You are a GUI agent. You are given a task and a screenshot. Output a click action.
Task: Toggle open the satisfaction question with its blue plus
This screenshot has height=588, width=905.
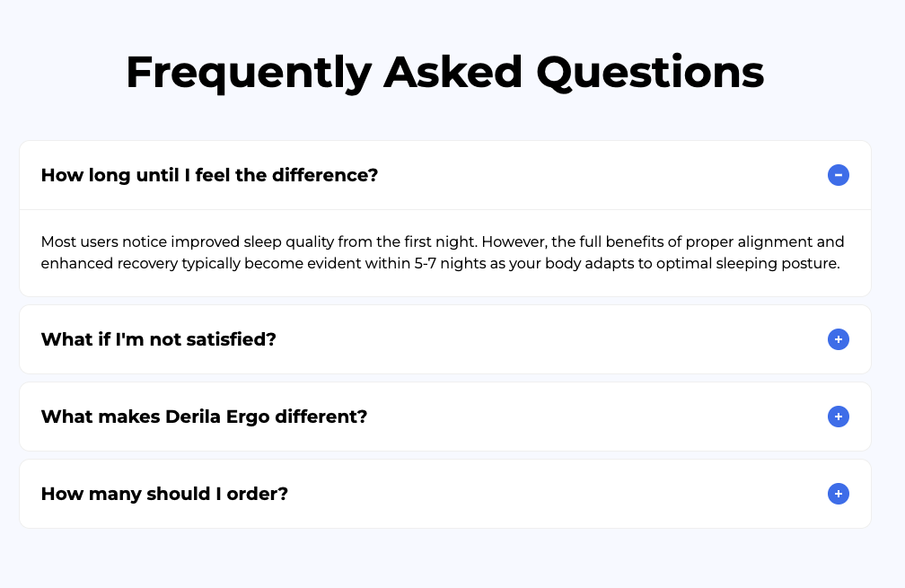[838, 339]
